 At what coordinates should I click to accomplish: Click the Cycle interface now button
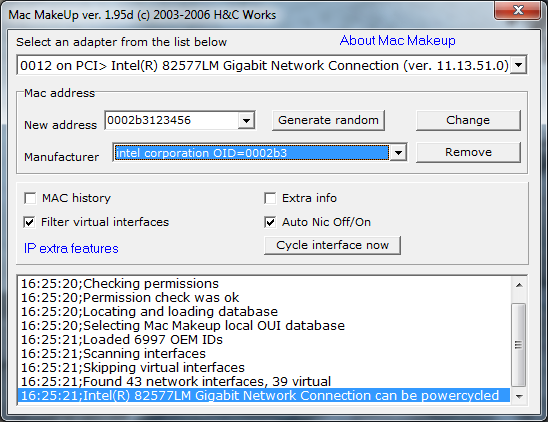(x=332, y=245)
